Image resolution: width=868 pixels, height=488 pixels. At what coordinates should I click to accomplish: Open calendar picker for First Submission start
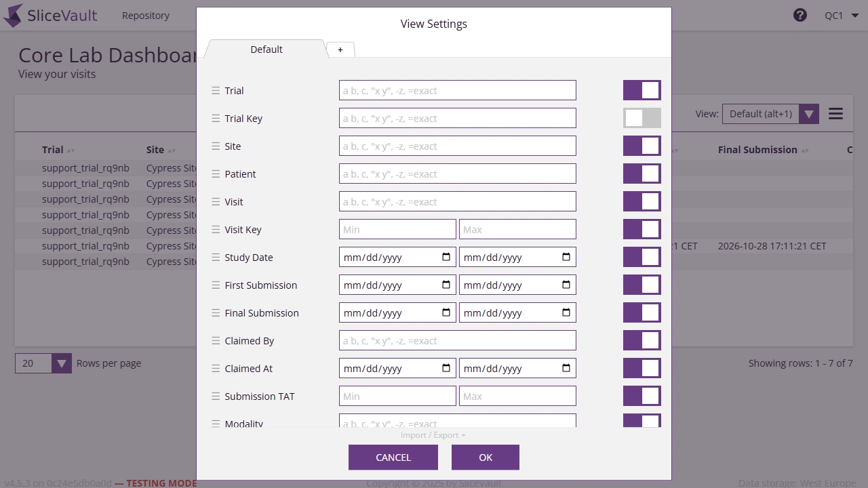click(446, 285)
